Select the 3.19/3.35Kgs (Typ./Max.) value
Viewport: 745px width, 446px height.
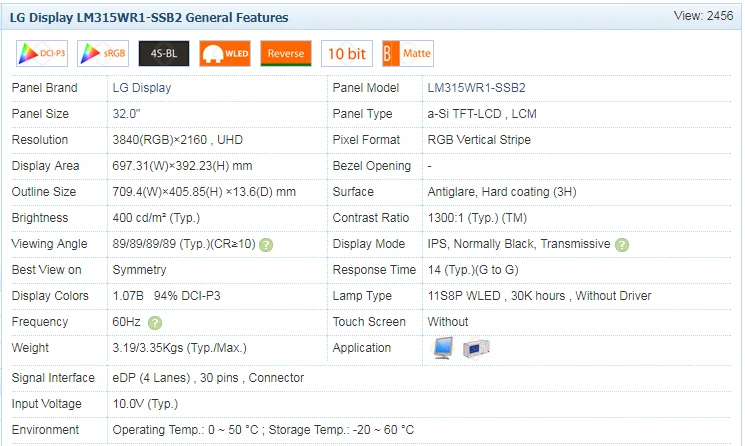point(180,348)
